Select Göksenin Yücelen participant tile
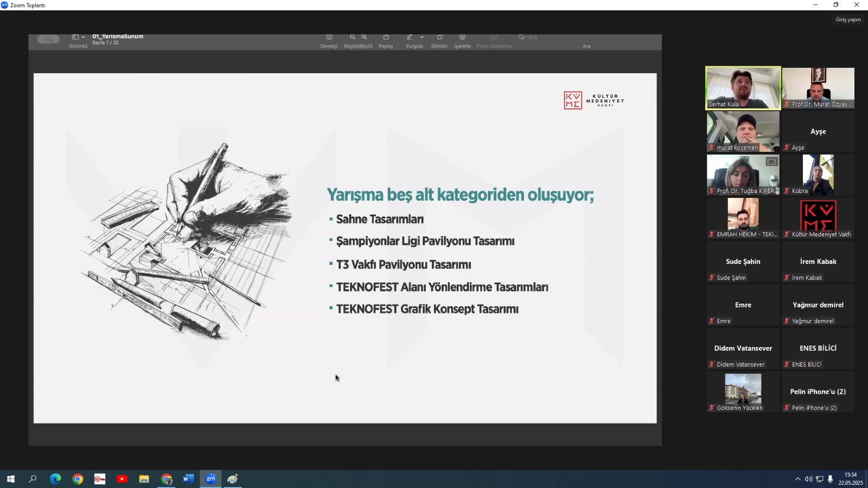This screenshot has width=868, height=488. point(743,391)
